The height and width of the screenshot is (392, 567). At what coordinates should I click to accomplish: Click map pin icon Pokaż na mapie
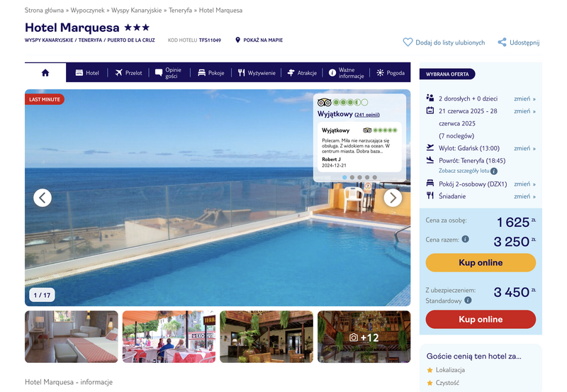click(x=237, y=40)
